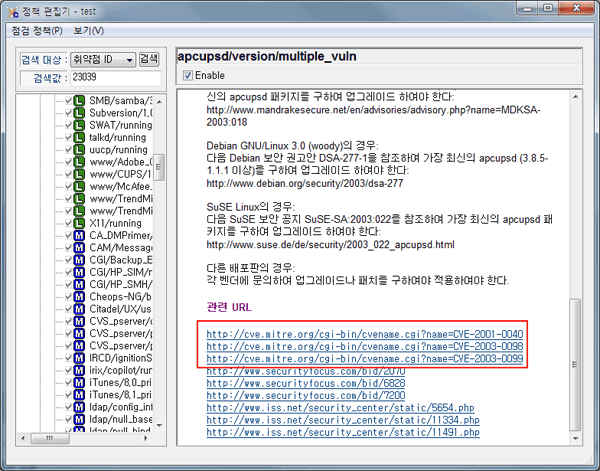Click the blue M icon beside CAM/Message
The image size is (600, 471).
tap(79, 248)
